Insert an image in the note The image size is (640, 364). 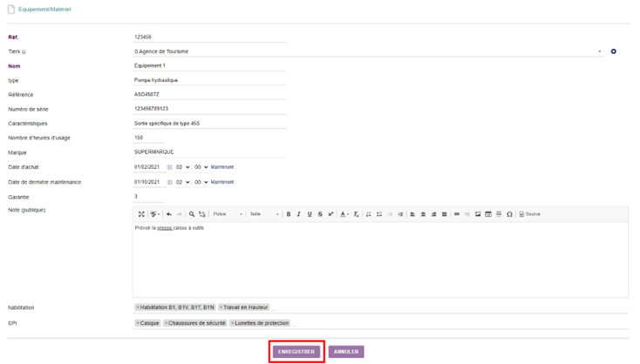coord(478,214)
